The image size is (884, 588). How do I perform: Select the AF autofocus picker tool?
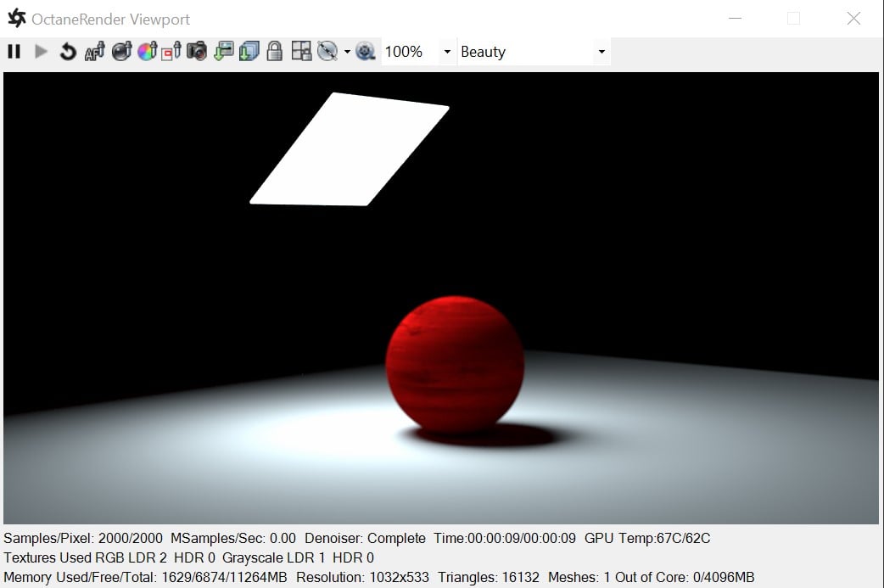coord(95,52)
